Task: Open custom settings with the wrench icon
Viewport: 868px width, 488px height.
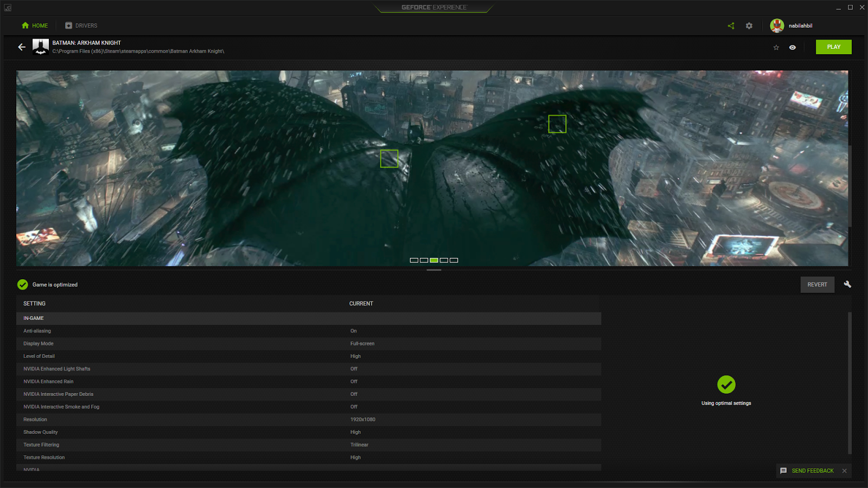Action: [847, 284]
